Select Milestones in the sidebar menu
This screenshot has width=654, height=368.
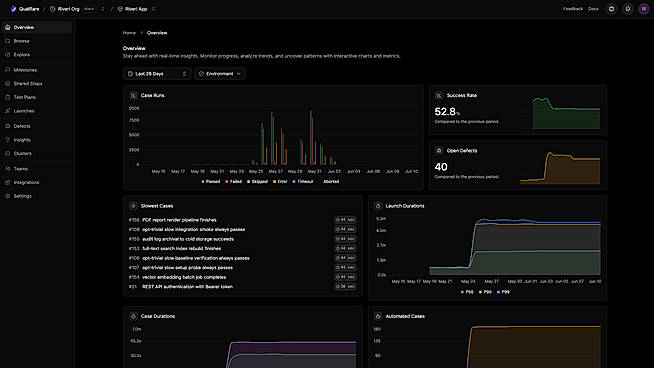point(37,70)
